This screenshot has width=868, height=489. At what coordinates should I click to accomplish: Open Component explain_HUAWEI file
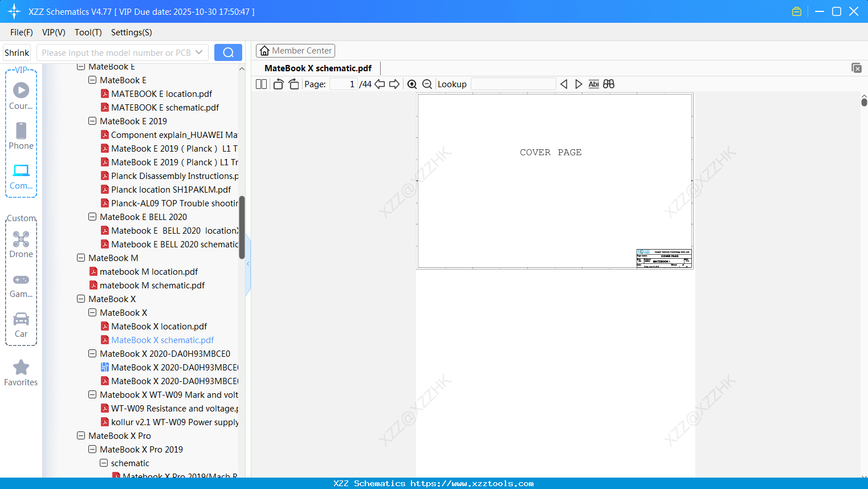[174, 135]
